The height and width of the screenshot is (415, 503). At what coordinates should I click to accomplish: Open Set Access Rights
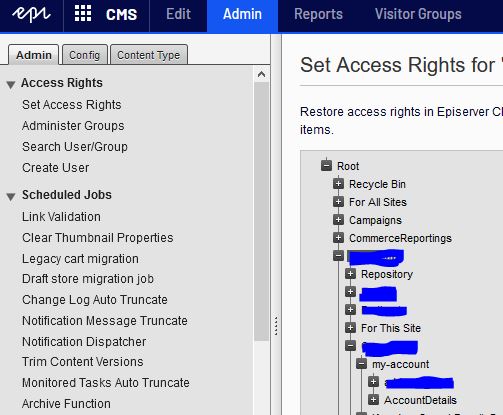[72, 105]
